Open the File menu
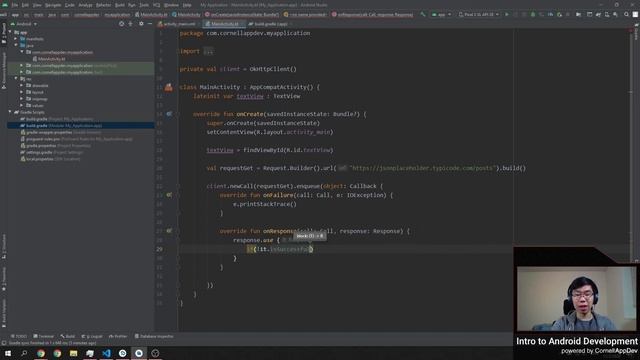Viewport: 640px width, 360px height. coord(15,5)
